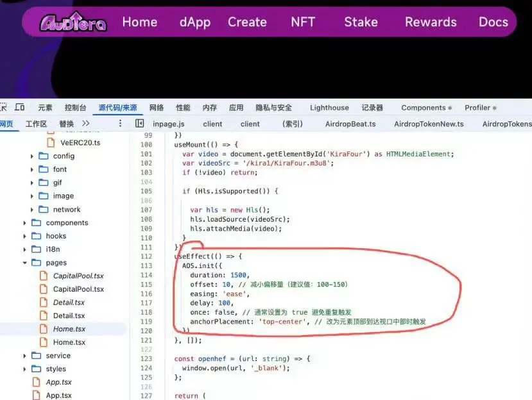Screen dimensions: 532x400
Task: Toggle the navigator sidebar panel icon
Action: [139, 123]
